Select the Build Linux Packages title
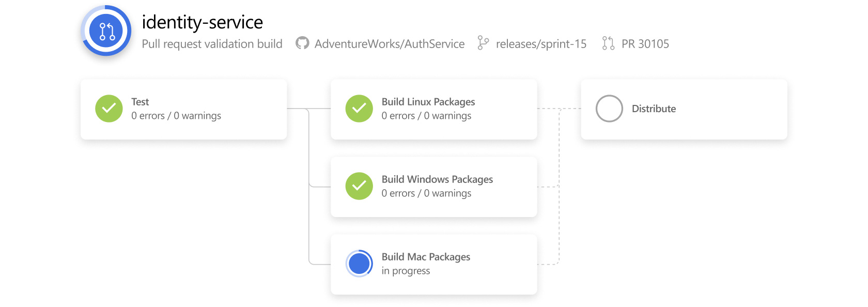Screen dimensions: 868x307 (428, 102)
